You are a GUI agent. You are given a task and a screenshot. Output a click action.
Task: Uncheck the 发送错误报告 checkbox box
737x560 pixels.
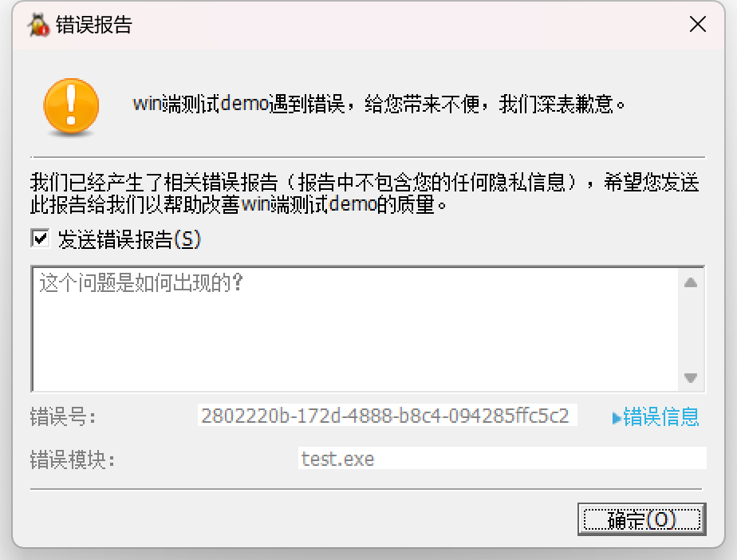pos(41,239)
